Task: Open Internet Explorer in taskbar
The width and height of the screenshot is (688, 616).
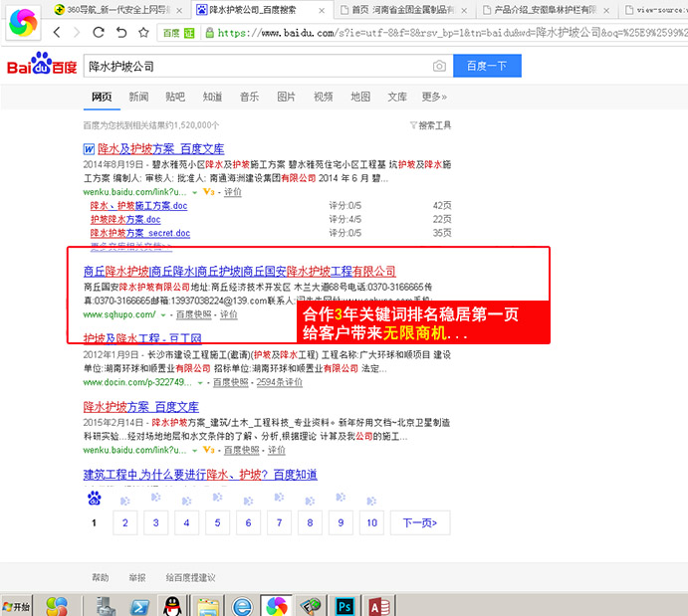Action: pos(242,607)
